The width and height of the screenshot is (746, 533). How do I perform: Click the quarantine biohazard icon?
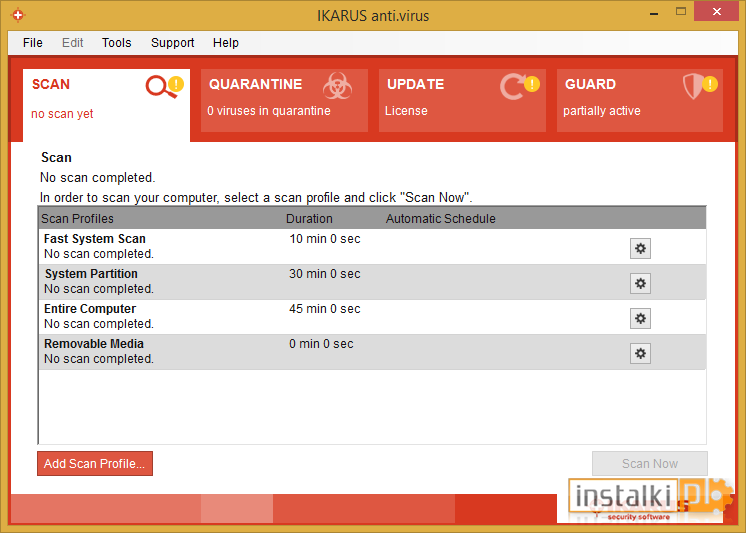[x=337, y=87]
